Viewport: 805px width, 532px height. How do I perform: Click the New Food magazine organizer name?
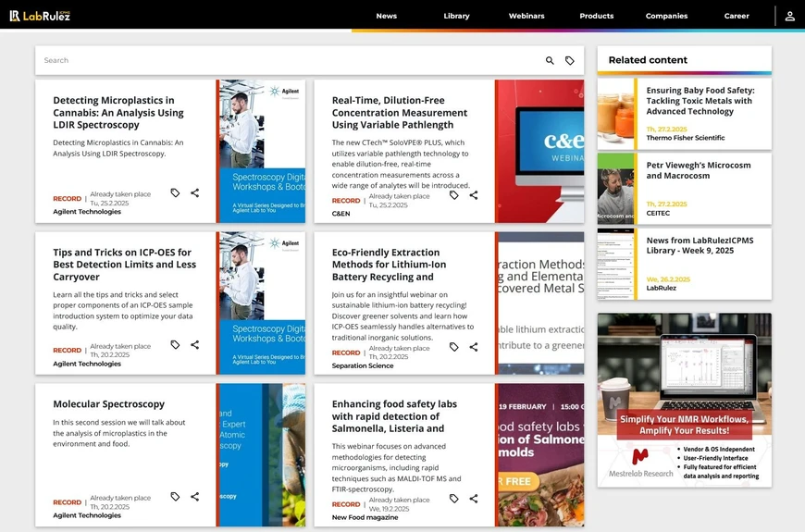365,517
